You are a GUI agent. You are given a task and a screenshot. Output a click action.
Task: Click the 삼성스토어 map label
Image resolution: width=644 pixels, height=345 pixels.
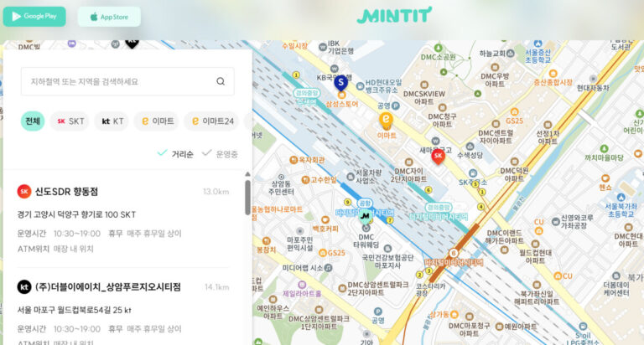point(342,104)
